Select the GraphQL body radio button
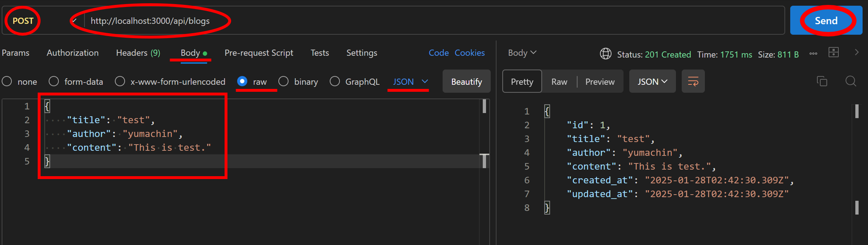This screenshot has height=245, width=868. (x=335, y=82)
